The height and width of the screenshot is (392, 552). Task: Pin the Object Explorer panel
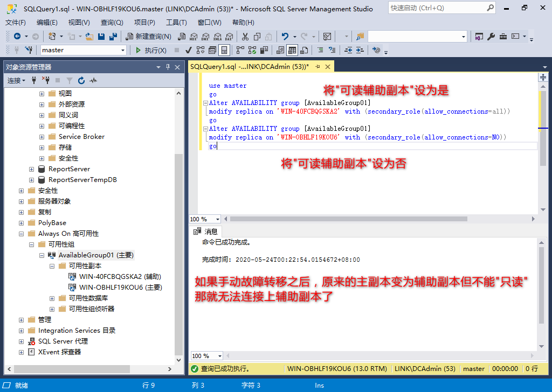168,67
